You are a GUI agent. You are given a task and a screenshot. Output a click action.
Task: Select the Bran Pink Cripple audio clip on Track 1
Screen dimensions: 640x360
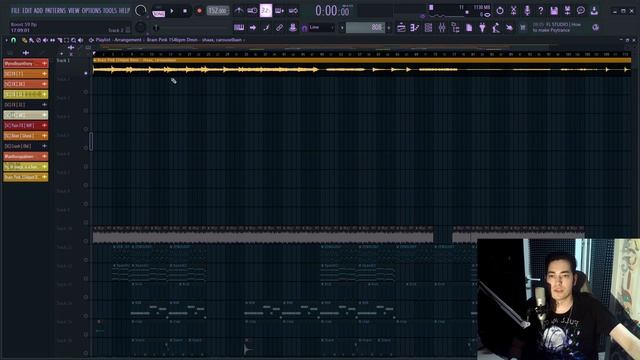coord(362,67)
